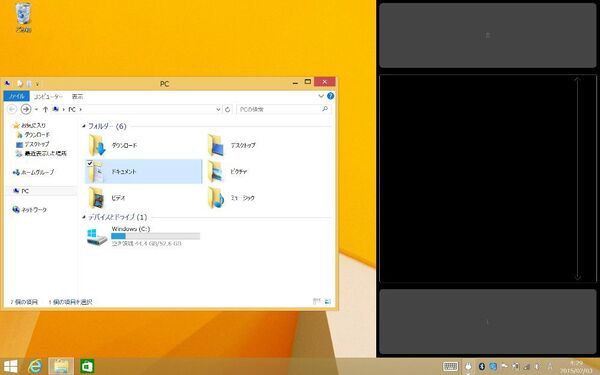
Task: Open the Windows Start button
Action: point(10,367)
